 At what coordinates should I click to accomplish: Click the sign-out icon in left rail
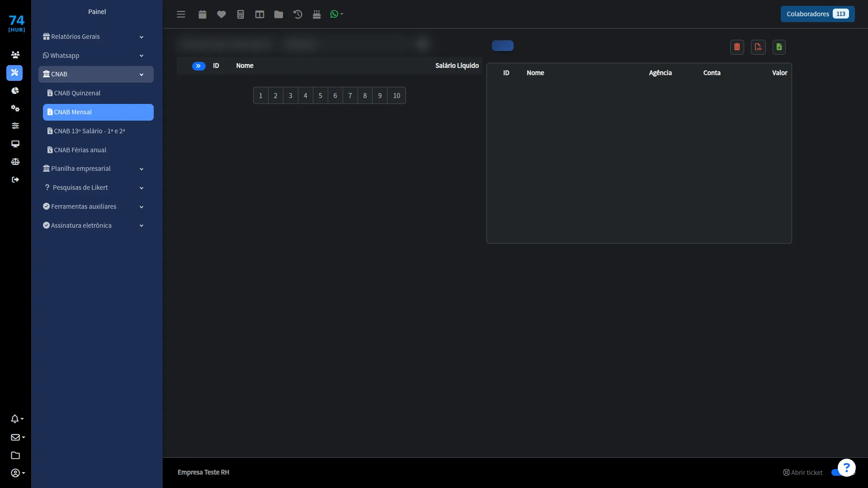click(15, 180)
